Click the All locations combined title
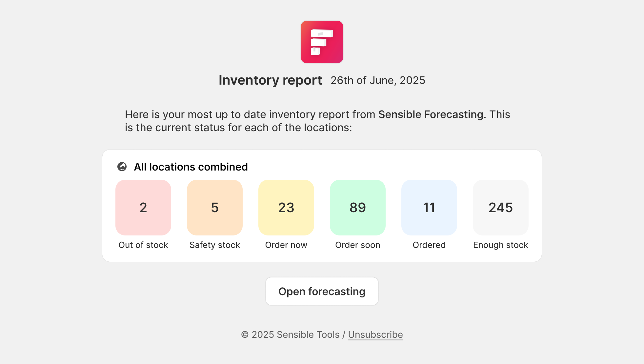Image resolution: width=644 pixels, height=364 pixels. (x=191, y=167)
